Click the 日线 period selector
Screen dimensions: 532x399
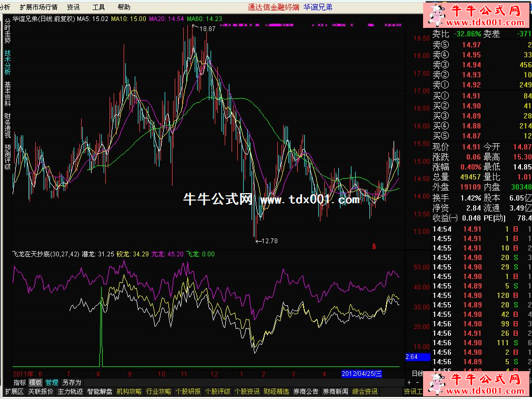418,374
